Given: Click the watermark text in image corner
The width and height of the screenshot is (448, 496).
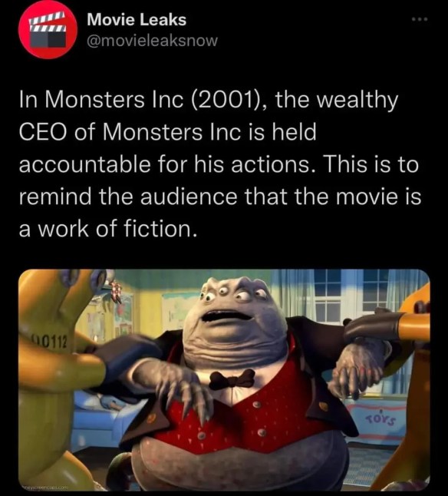Looking at the screenshot, I should [44, 488].
